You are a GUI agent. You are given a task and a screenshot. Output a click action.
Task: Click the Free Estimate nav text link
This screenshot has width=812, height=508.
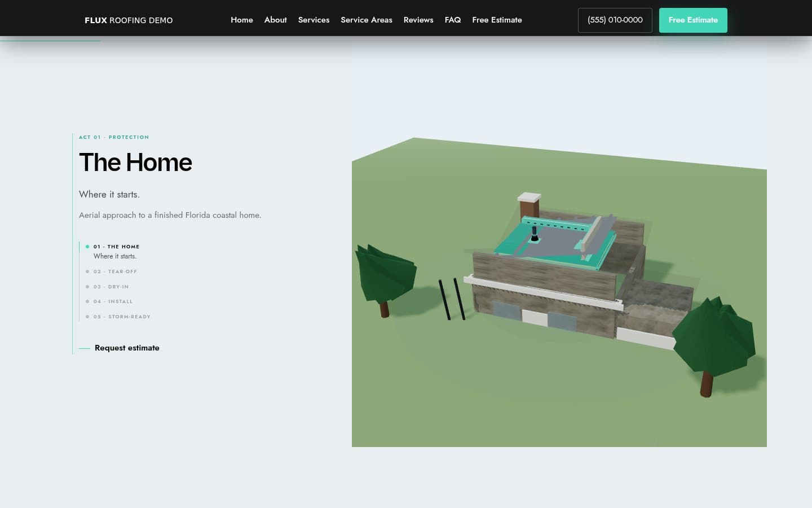click(x=497, y=20)
